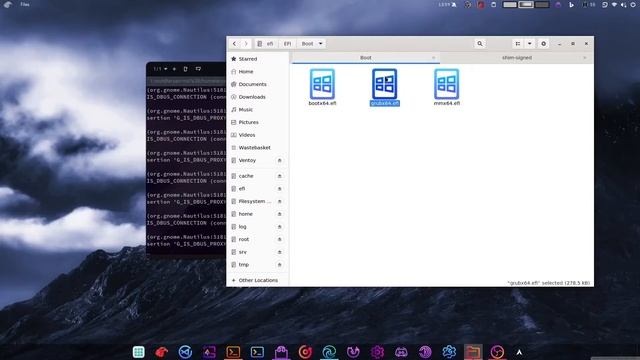Switch to list view in Files

518,44
